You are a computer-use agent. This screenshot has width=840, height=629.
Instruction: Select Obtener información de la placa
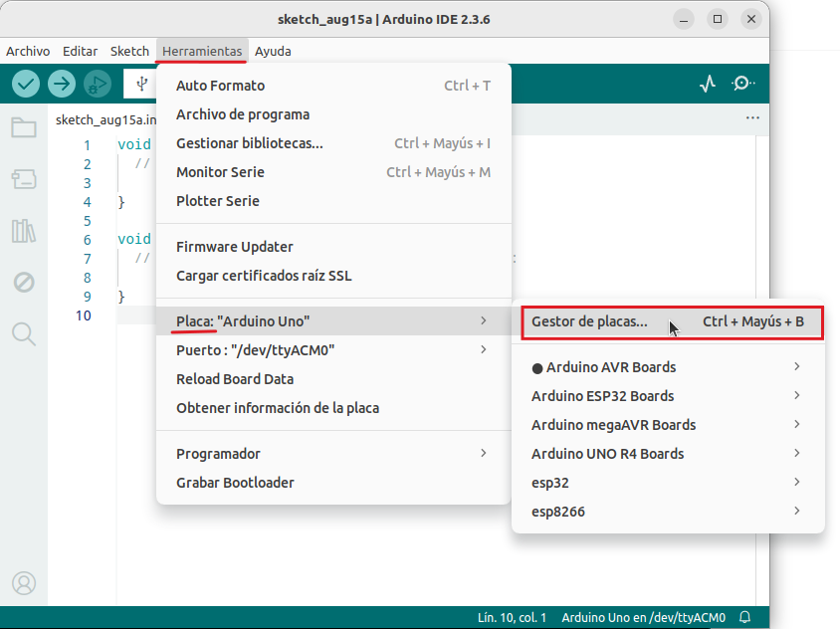(333, 408)
